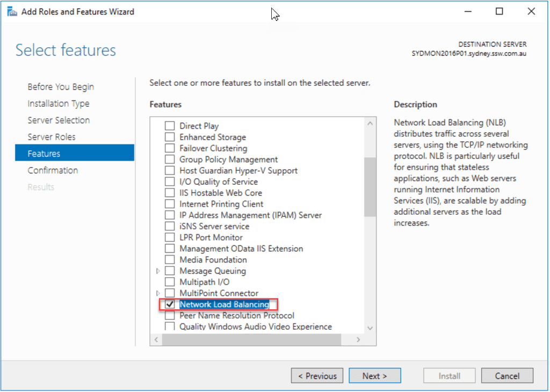Go back with Previous button
Screen dimensions: 550x392
click(317, 376)
